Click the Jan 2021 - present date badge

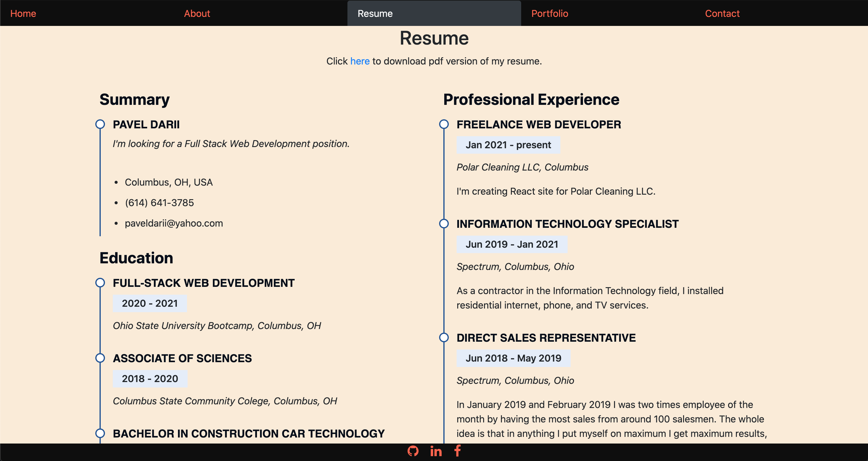tap(508, 145)
